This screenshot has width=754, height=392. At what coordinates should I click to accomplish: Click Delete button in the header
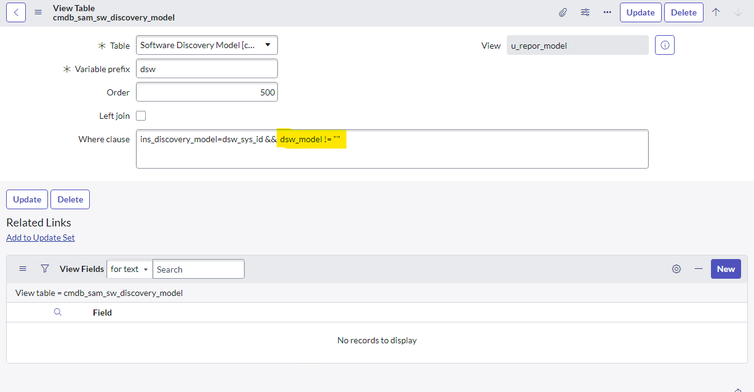coord(684,13)
